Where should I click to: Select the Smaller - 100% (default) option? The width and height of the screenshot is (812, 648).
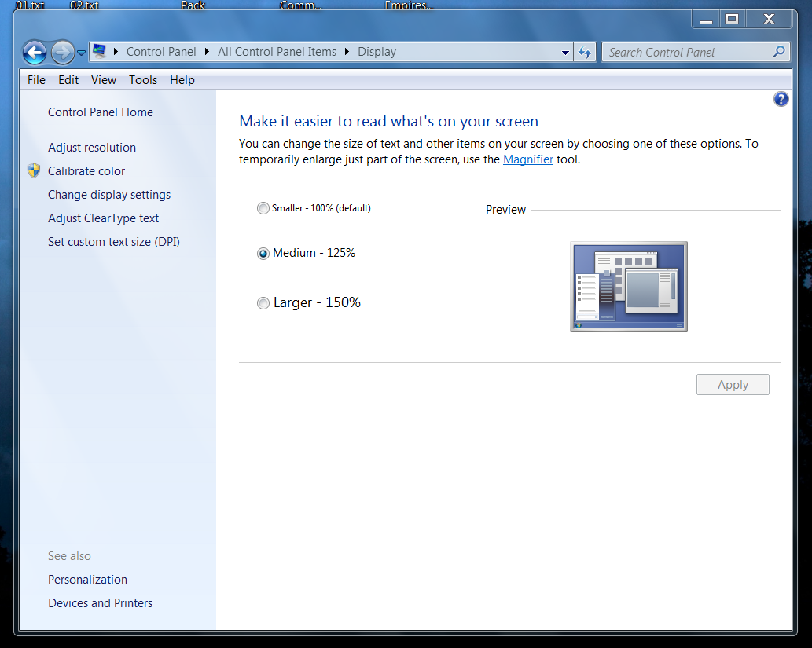(263, 209)
